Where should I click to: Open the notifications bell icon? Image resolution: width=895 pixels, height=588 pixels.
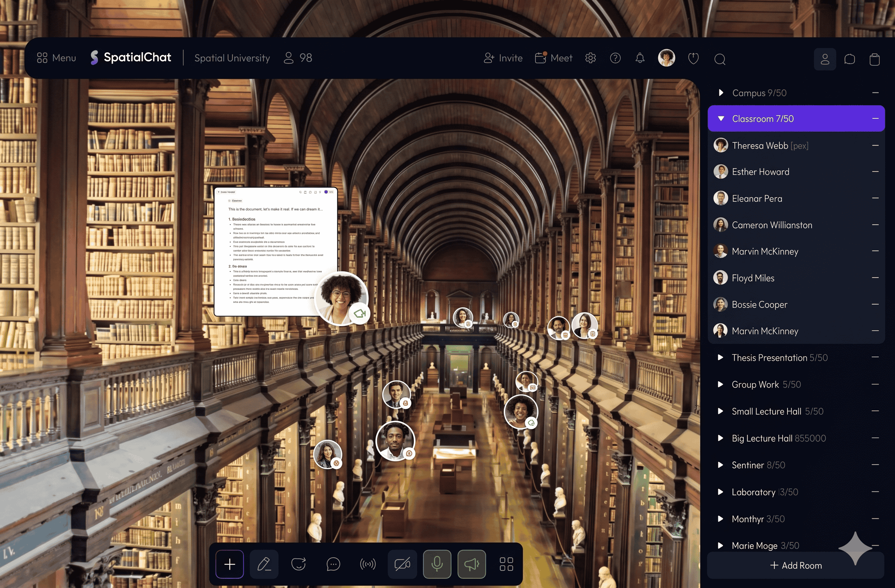640,58
